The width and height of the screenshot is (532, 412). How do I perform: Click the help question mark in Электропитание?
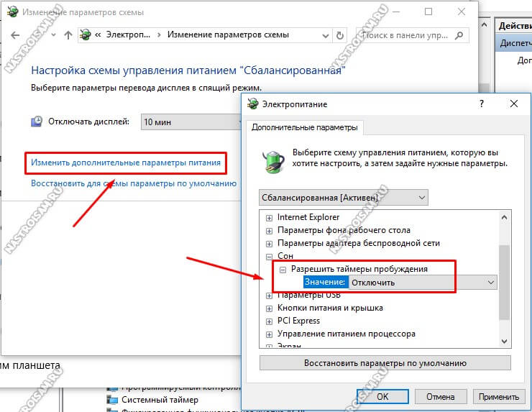tap(482, 104)
